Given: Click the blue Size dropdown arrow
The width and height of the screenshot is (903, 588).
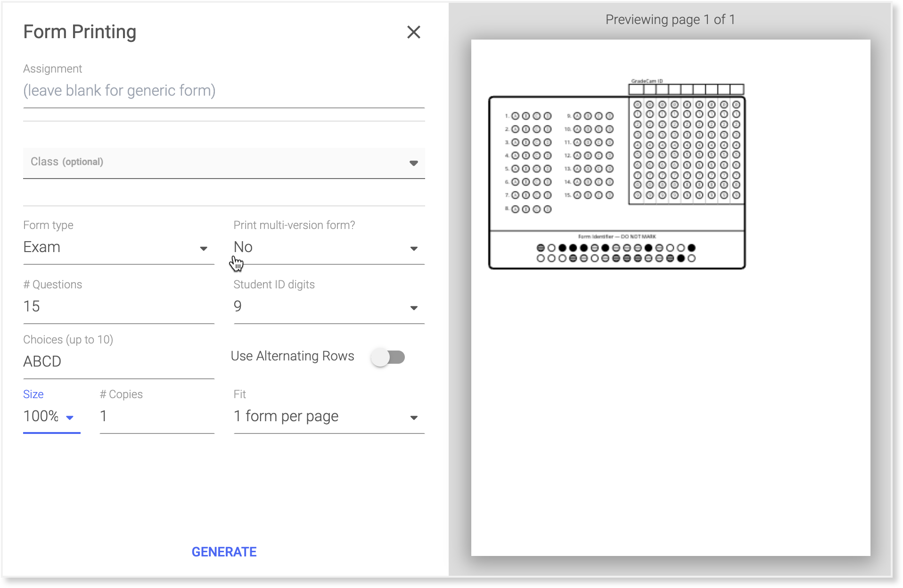Looking at the screenshot, I should pos(70,417).
